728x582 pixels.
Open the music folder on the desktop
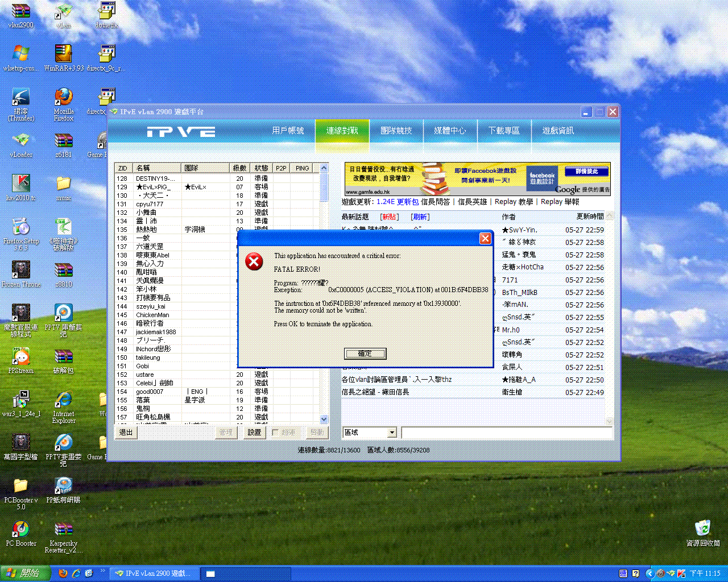pos(63,184)
